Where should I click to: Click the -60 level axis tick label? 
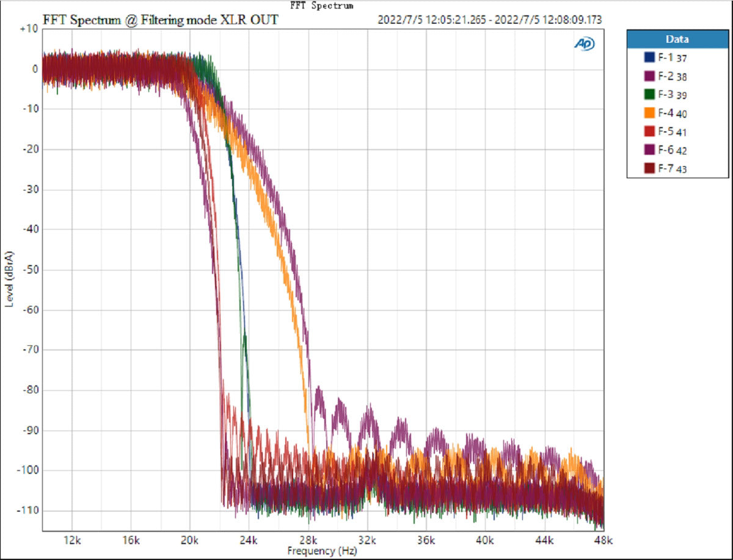[x=29, y=310]
